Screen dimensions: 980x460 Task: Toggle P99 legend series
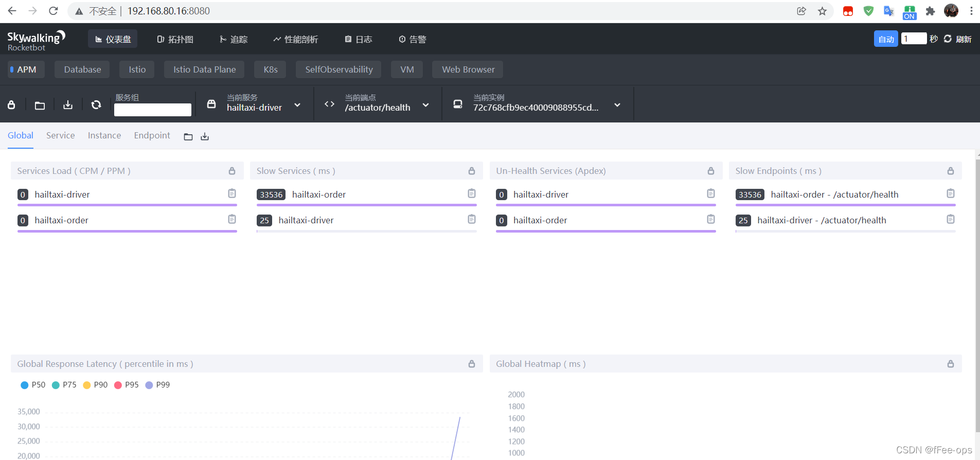[x=157, y=385]
